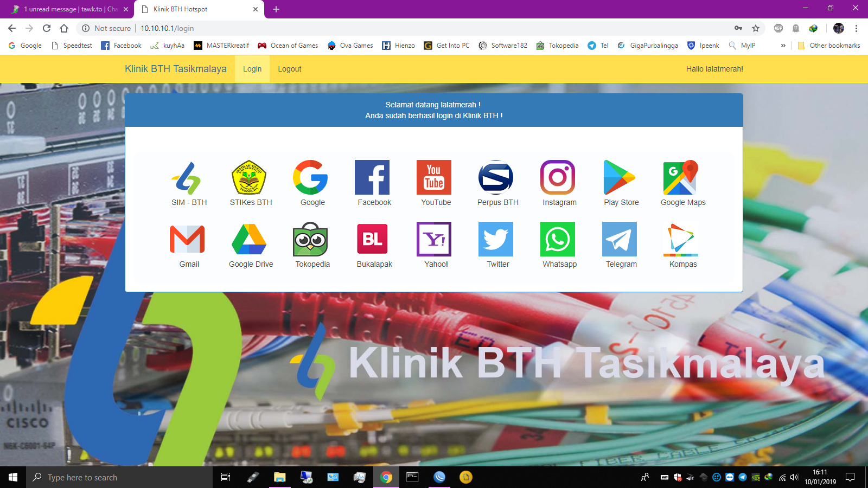The height and width of the screenshot is (488, 868).
Task: Open the Ocean of Games bookmark
Action: point(288,46)
